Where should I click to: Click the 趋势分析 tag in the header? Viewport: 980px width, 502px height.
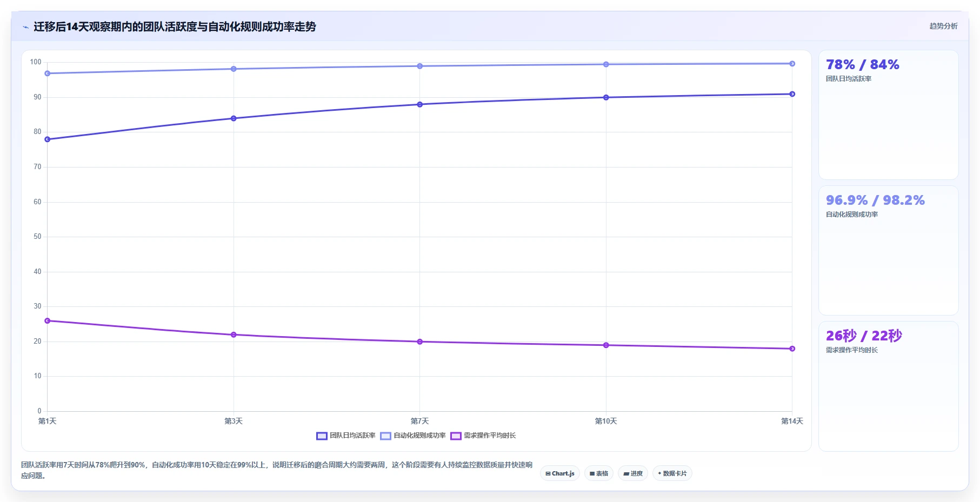(x=943, y=26)
